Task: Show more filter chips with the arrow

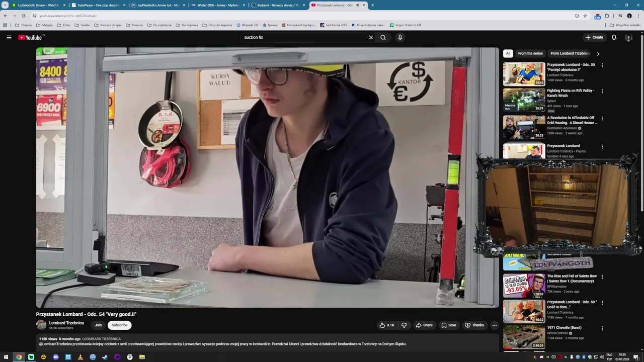Action: point(598,53)
